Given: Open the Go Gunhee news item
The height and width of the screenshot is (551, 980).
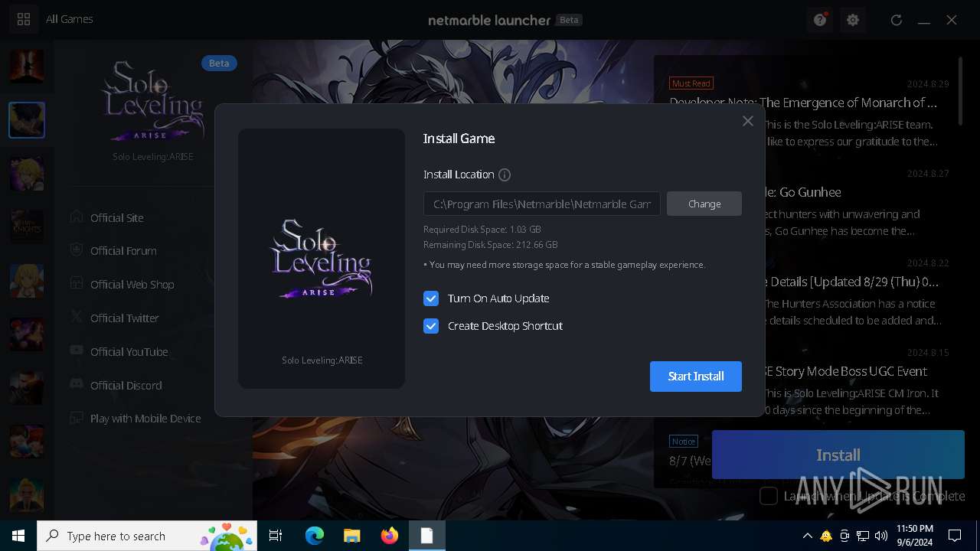Looking at the screenshot, I should (803, 192).
